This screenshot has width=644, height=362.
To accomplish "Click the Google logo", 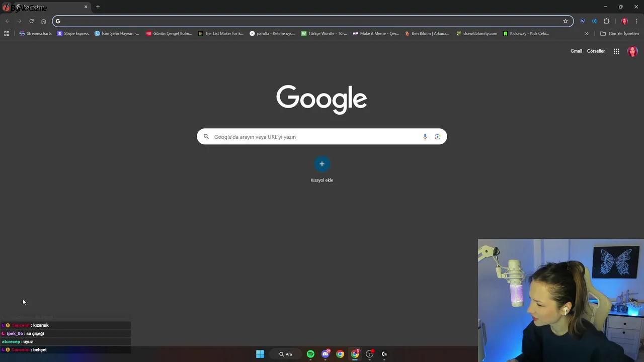I will click(321, 99).
